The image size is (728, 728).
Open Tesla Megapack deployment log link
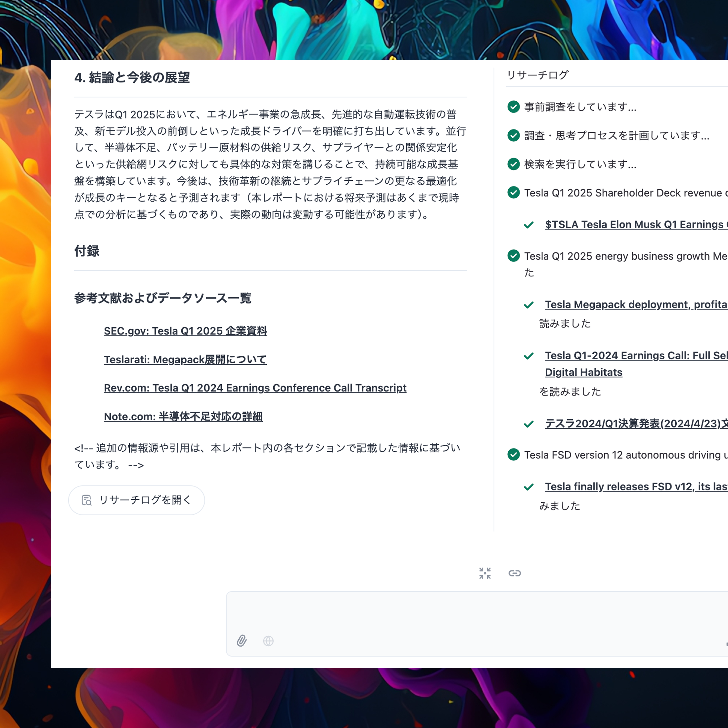click(635, 304)
